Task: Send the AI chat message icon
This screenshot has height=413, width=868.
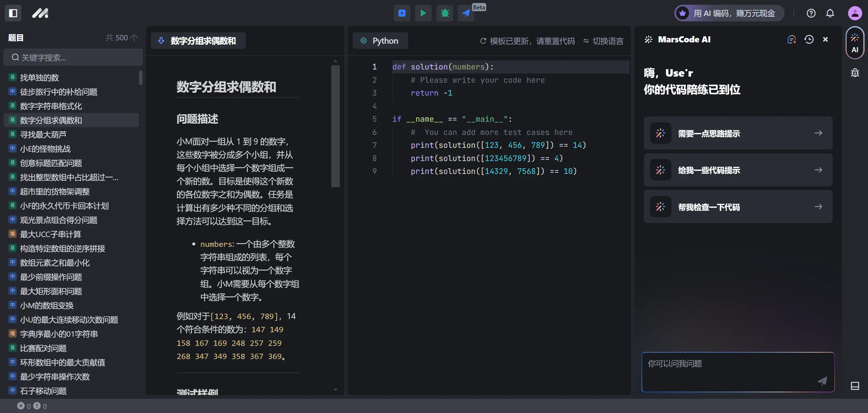Action: point(822,381)
